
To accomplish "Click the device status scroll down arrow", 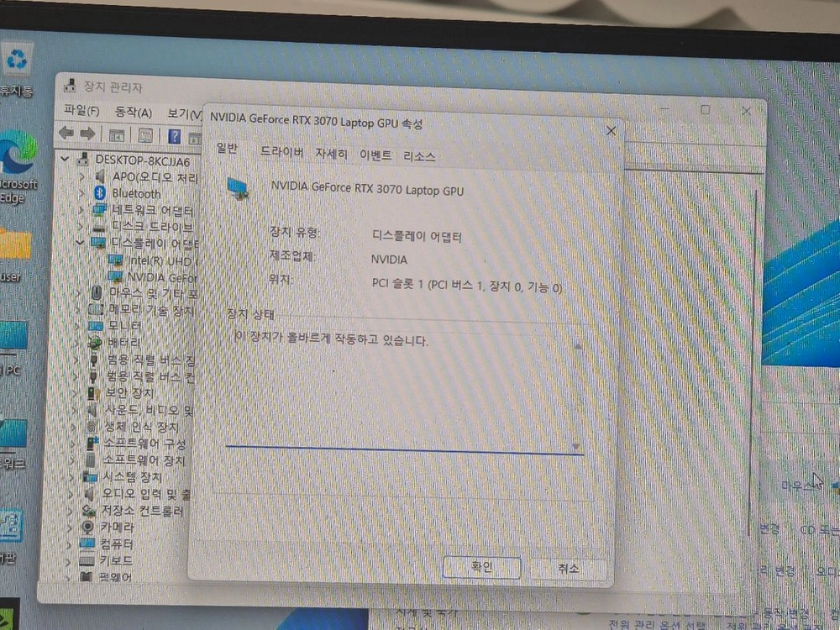I will pos(576,446).
